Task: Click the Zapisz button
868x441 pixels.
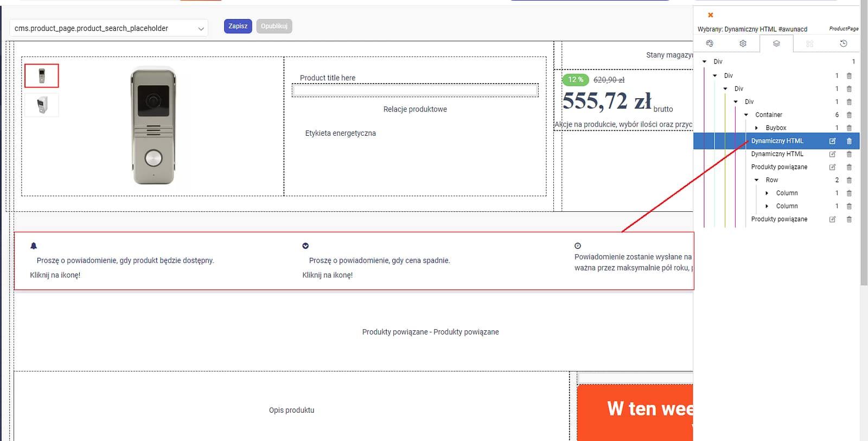Action: pos(238,26)
